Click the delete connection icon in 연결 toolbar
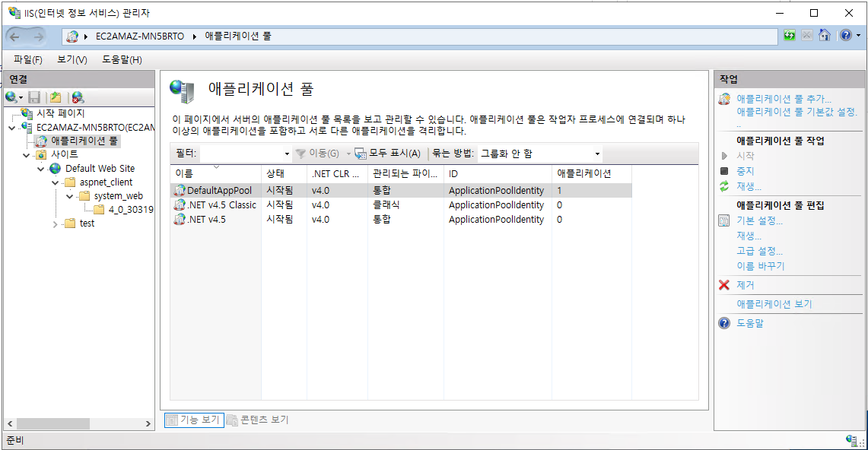868x450 pixels. coord(78,97)
